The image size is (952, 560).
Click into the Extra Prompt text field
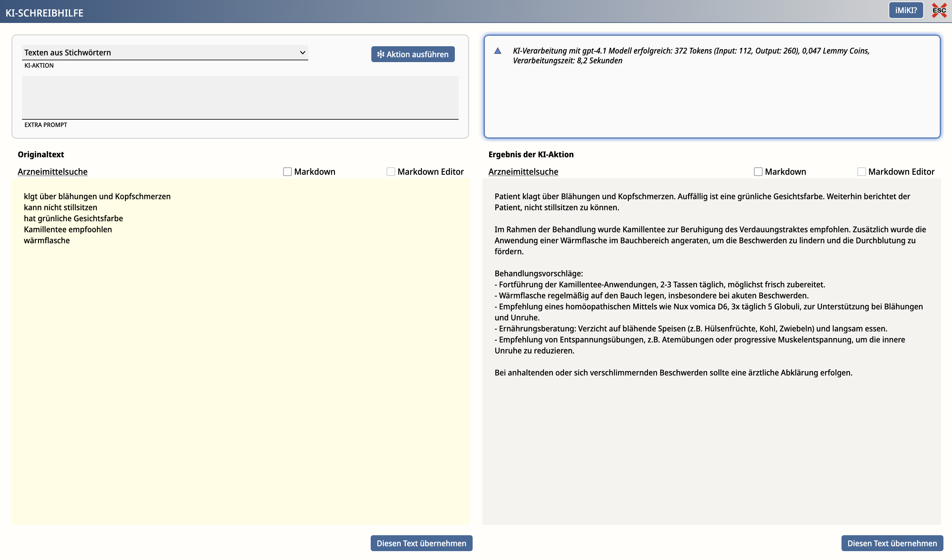(x=240, y=97)
